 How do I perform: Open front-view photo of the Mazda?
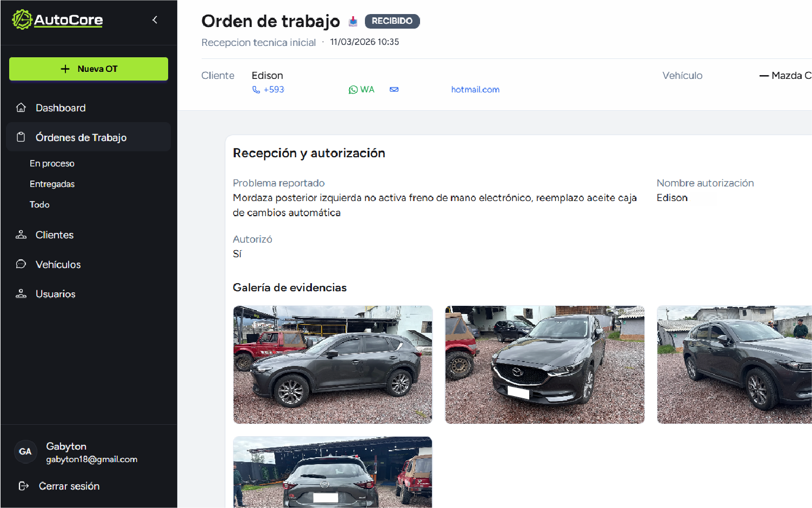(544, 365)
